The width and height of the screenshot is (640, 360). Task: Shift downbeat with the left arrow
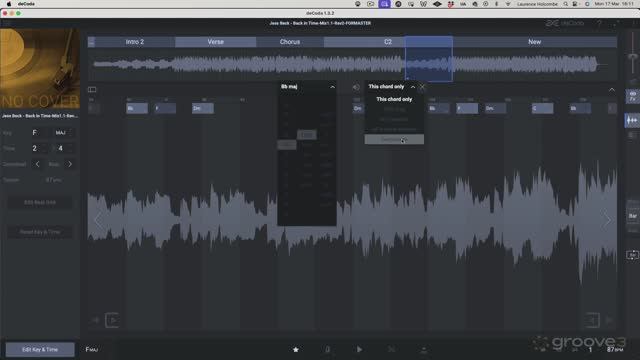point(38,164)
